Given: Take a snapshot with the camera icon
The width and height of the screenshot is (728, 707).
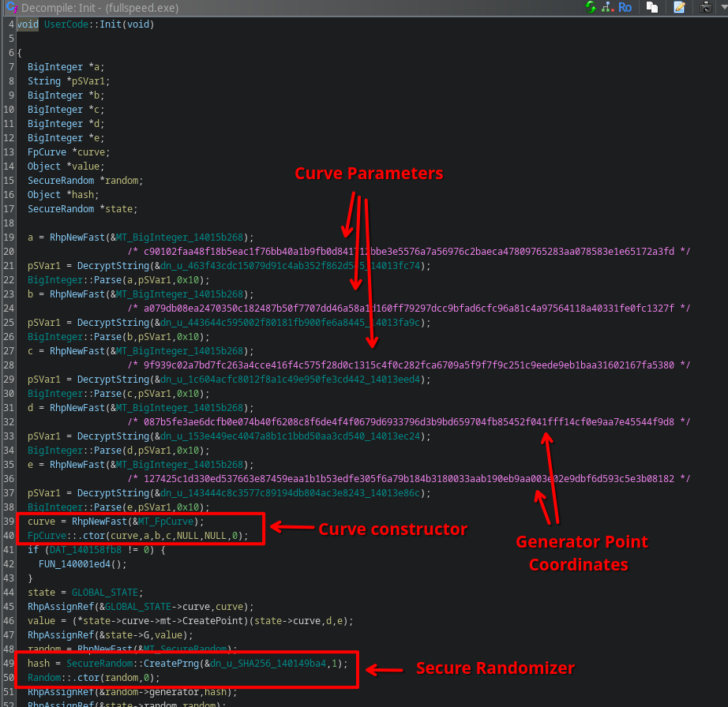Looking at the screenshot, I should point(706,7).
